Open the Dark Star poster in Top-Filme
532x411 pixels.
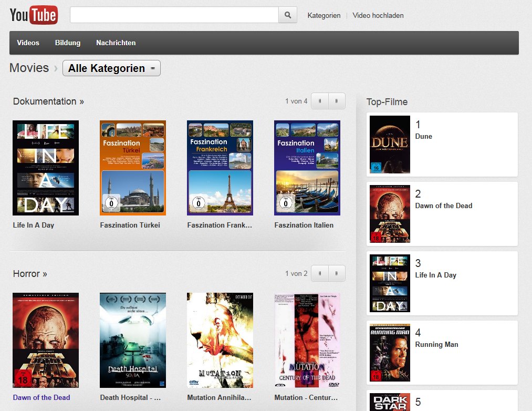point(390,402)
